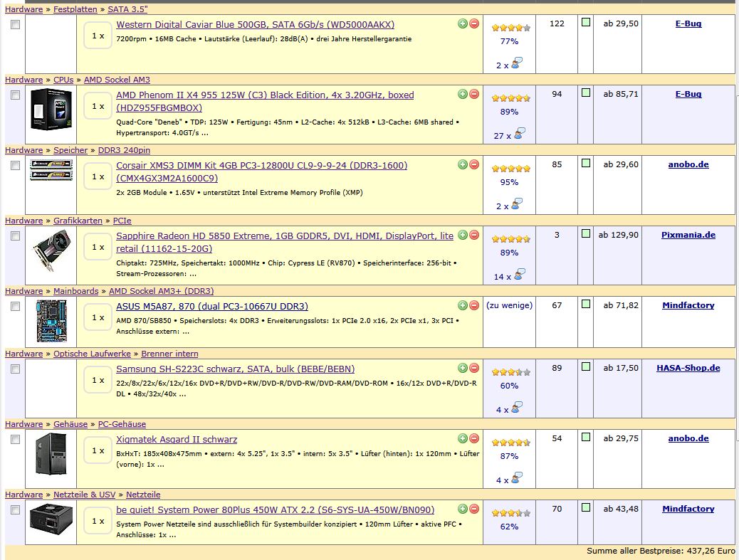The image size is (739, 560).
Task: Open user reviews icon for Xigmatek Asgard II
Action: (x=517, y=478)
